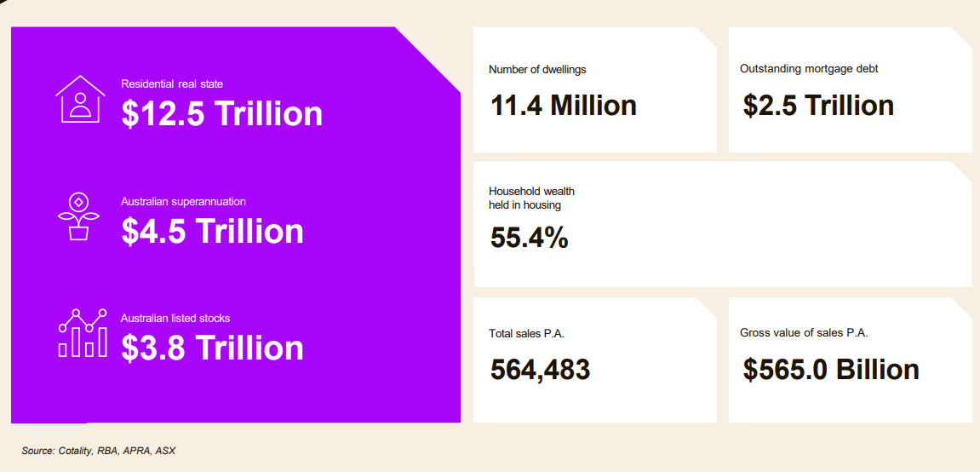980x472 pixels.
Task: Click the Gross value of sales P.A. label
Action: coord(804,334)
